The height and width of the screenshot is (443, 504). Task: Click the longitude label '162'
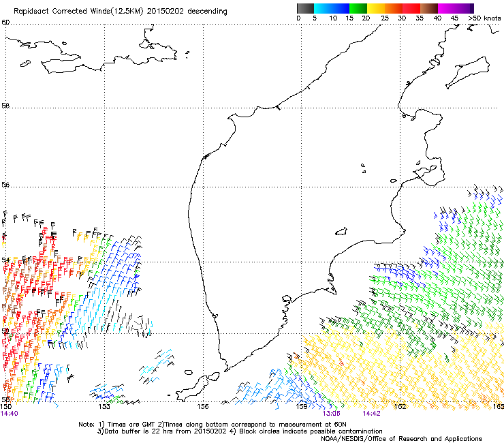pyautogui.click(x=400, y=406)
